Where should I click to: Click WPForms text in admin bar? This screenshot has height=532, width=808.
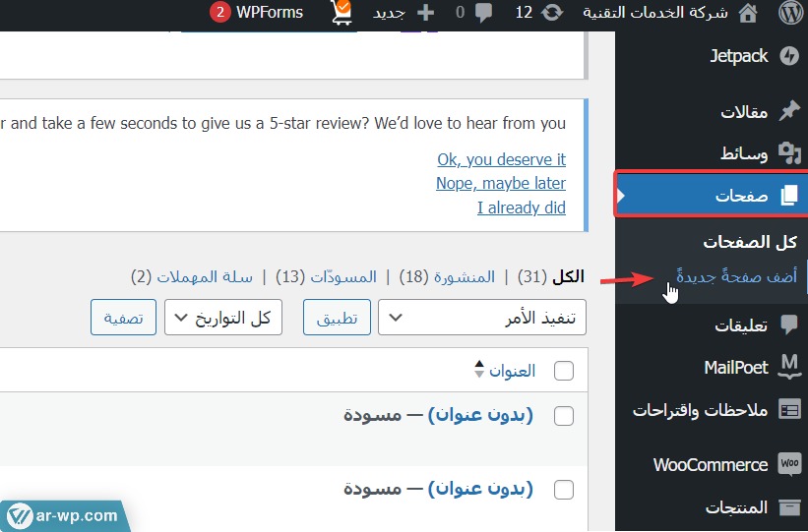pos(270,13)
